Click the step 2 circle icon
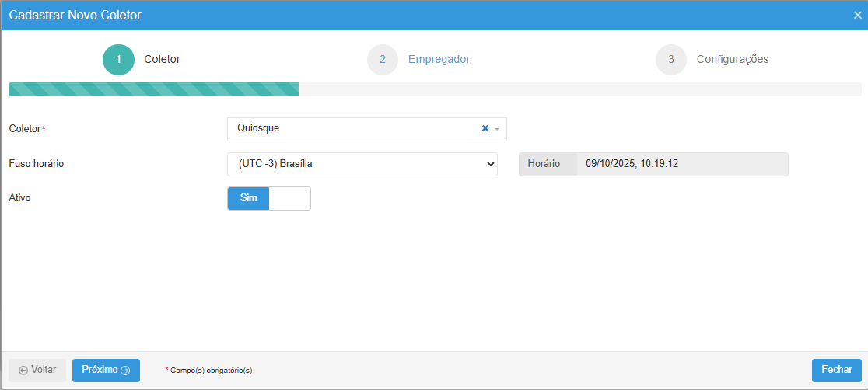This screenshot has height=390, width=868. click(x=383, y=60)
